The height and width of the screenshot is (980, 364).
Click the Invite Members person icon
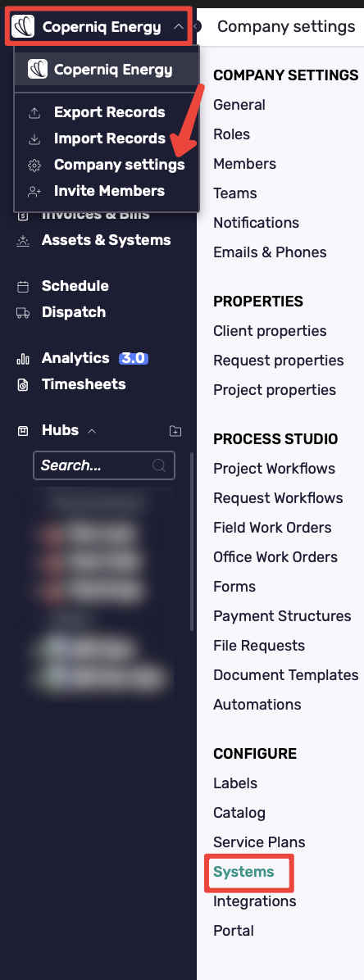coord(34,191)
